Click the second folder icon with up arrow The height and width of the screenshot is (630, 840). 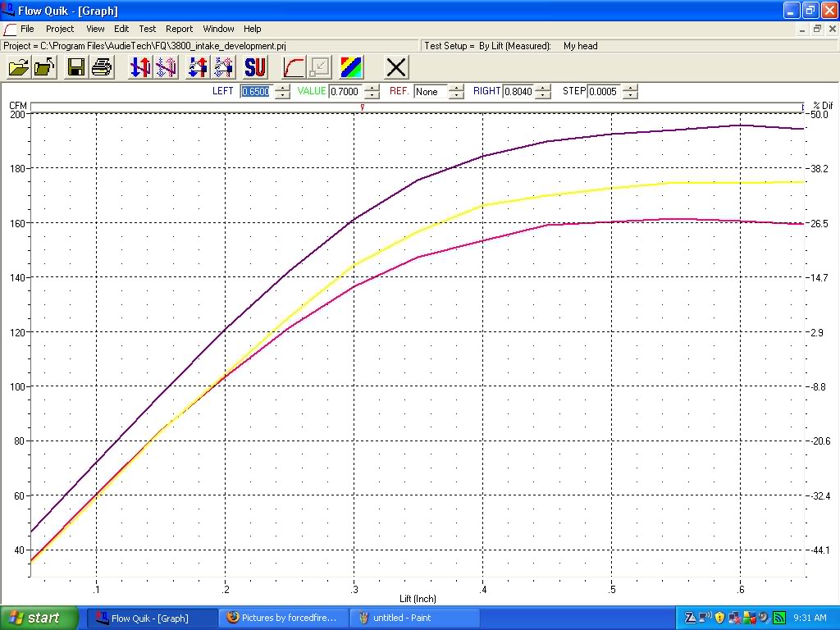44,67
